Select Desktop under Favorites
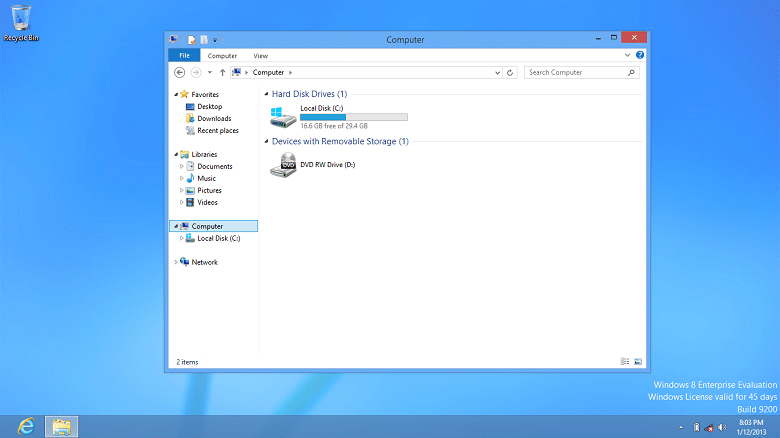780x438 pixels. 209,107
